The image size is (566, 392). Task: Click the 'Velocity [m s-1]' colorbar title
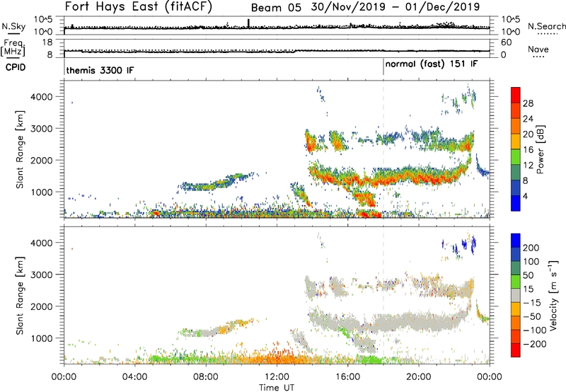pyautogui.click(x=553, y=295)
